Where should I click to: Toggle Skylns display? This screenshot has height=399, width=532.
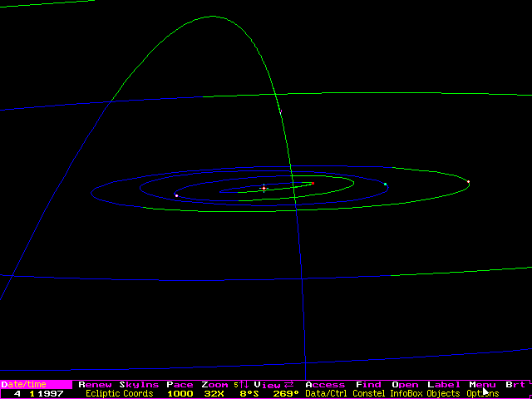[x=139, y=385]
